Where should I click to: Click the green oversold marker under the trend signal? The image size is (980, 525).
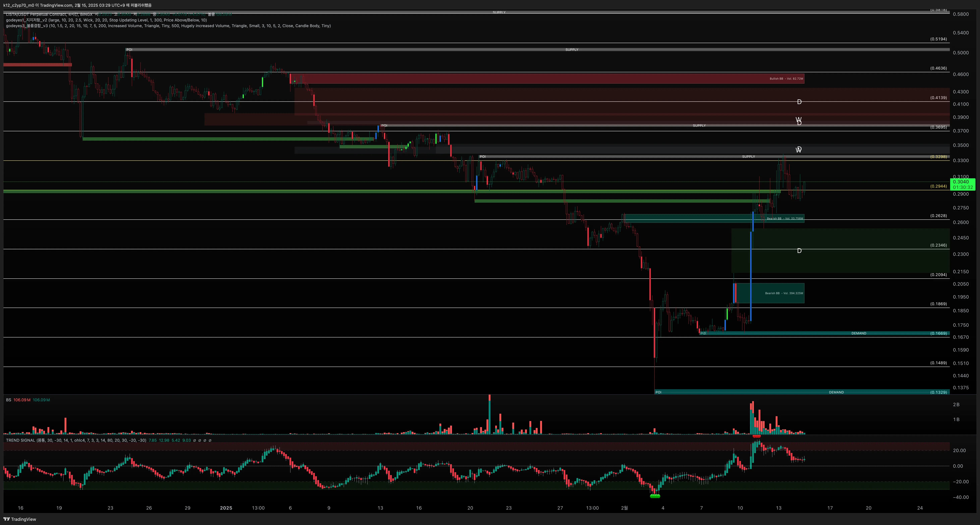(x=655, y=496)
